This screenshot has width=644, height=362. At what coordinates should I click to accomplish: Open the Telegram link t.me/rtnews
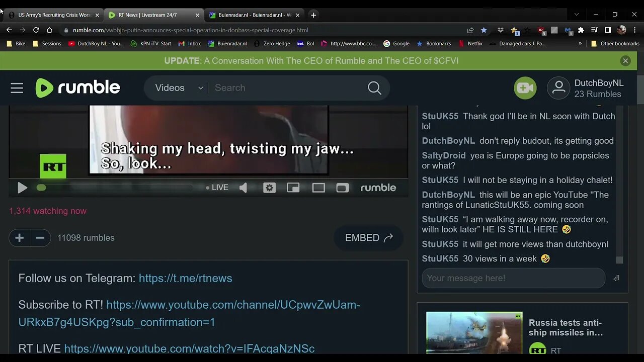(185, 278)
